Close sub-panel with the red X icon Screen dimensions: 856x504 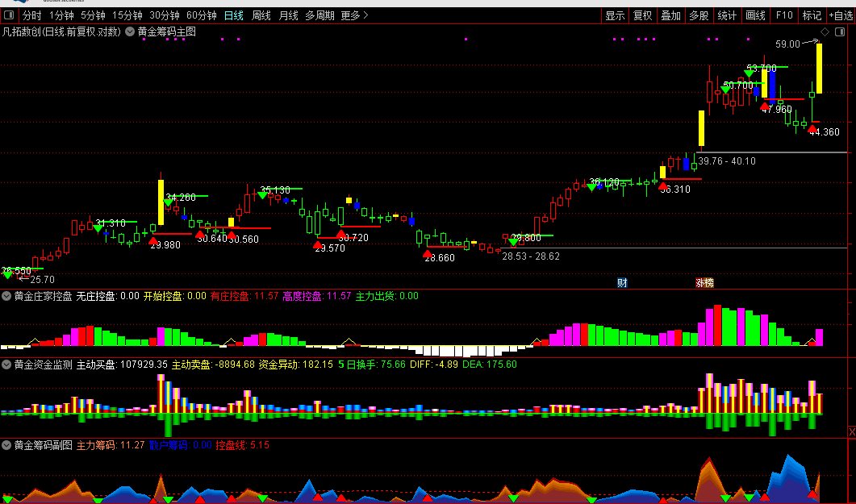point(852,431)
